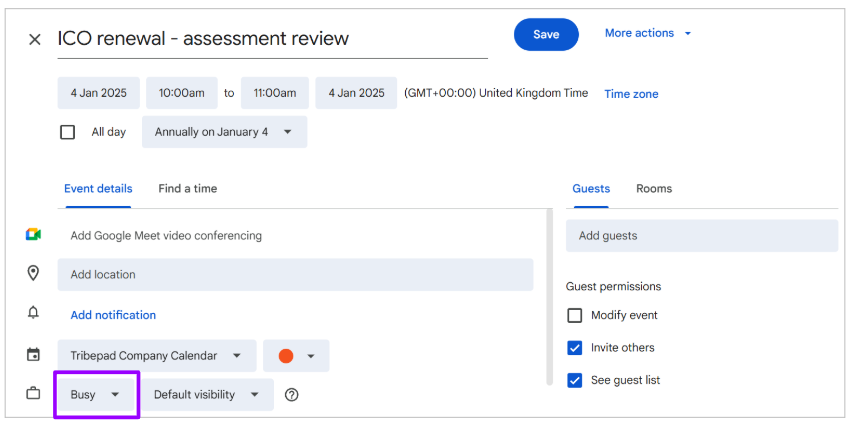Switch to the Rooms tab
Screen dimensions: 850x424
[654, 189]
